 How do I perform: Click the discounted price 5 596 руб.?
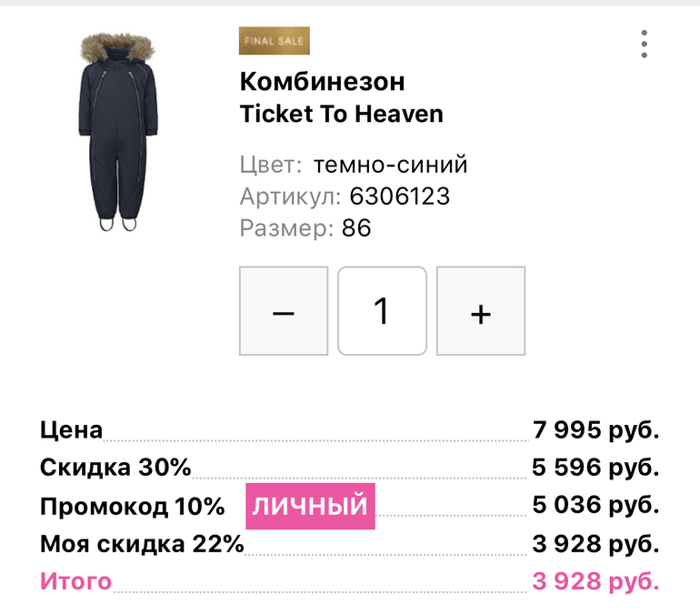(595, 468)
